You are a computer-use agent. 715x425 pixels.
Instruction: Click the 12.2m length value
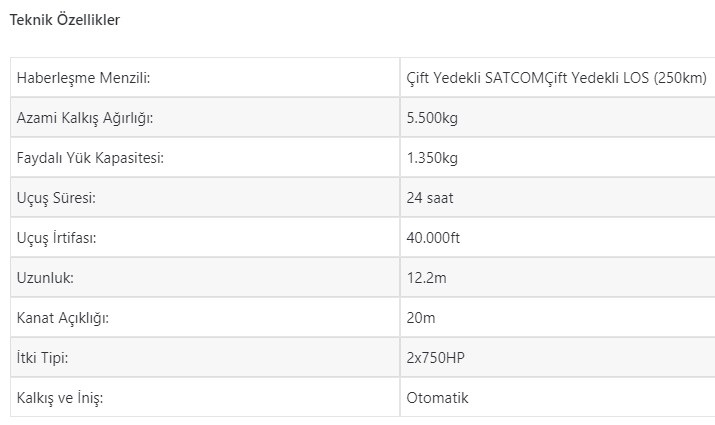click(425, 278)
